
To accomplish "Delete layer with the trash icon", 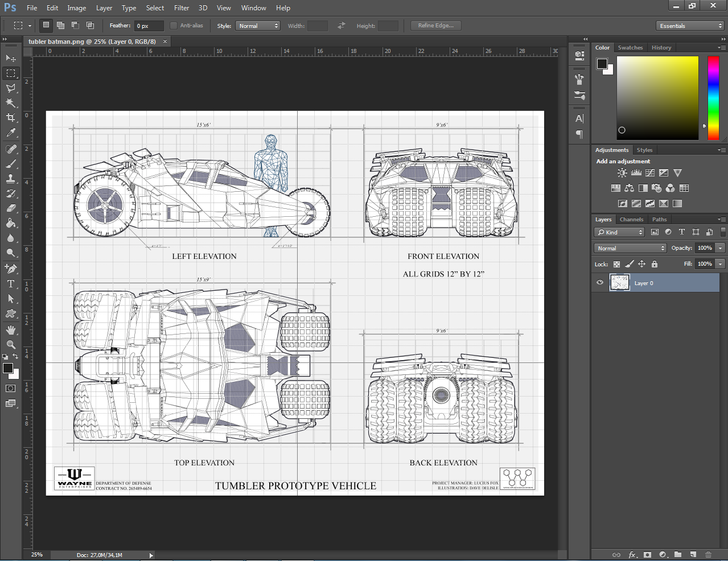I will (708, 555).
